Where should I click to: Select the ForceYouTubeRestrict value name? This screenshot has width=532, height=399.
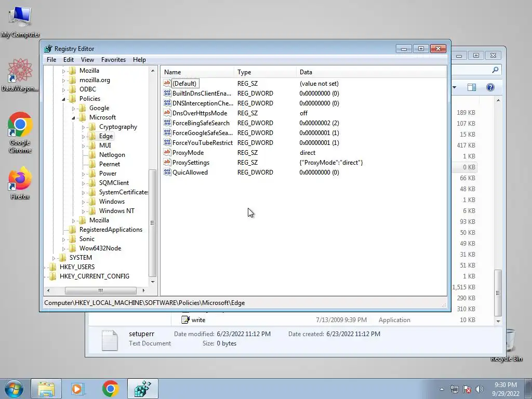point(203,142)
